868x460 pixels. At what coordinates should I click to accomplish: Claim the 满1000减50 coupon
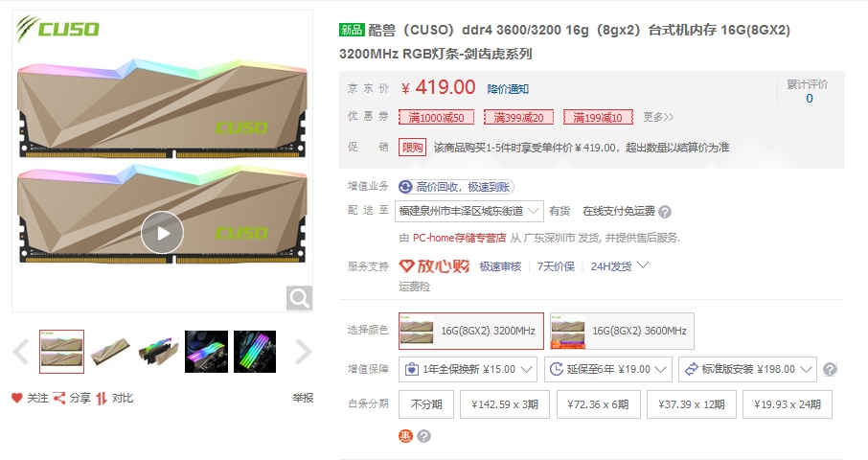[x=436, y=117]
